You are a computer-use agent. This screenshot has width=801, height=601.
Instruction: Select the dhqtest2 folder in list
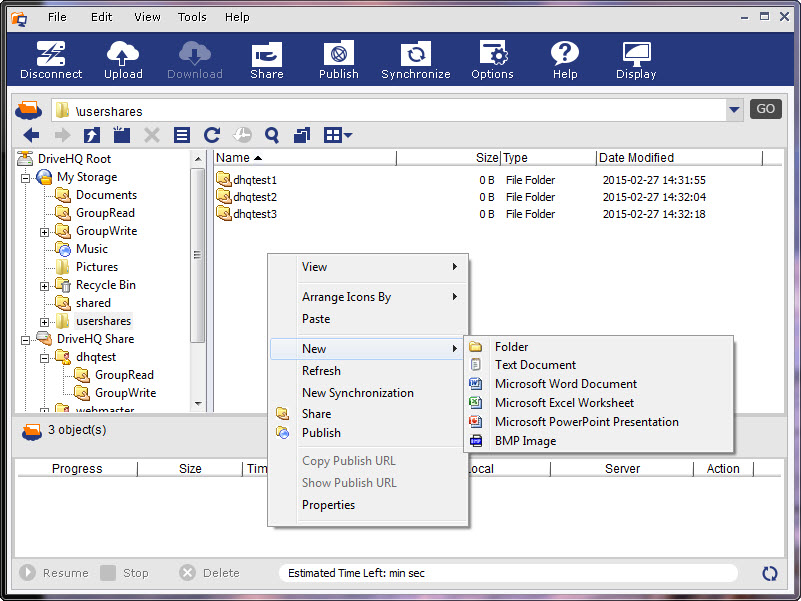click(255, 197)
